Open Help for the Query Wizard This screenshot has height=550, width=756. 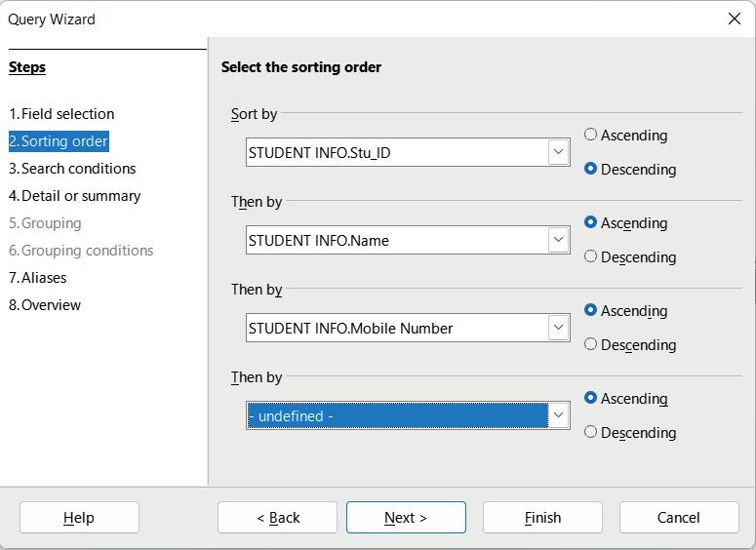pos(79,518)
